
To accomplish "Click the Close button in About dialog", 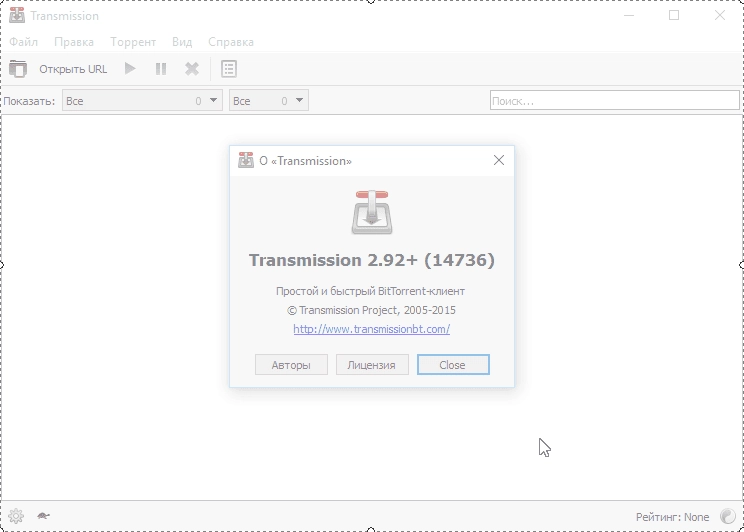I will (453, 365).
